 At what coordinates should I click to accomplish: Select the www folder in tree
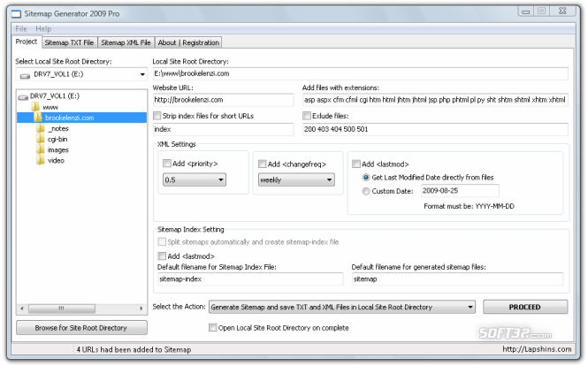pyautogui.click(x=50, y=107)
